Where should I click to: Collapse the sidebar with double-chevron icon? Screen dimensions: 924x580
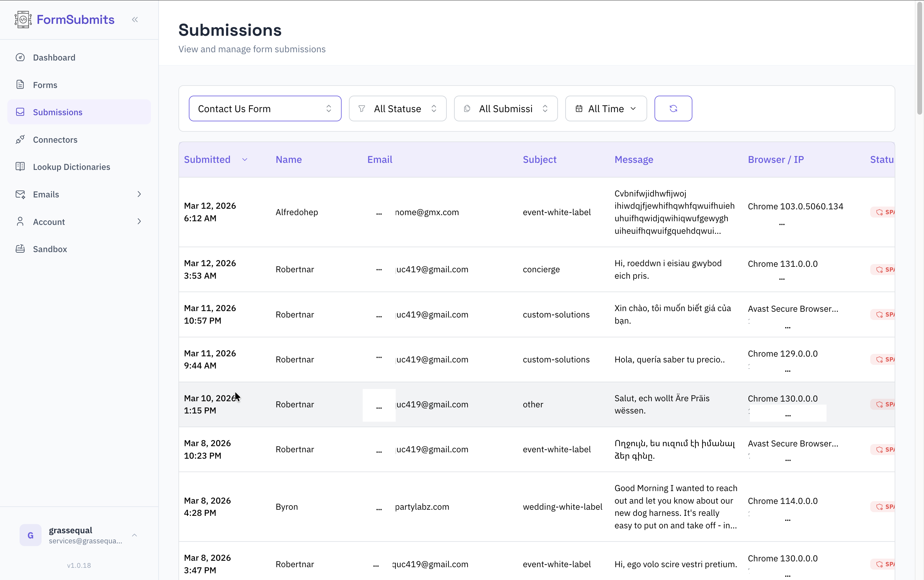coord(135,20)
